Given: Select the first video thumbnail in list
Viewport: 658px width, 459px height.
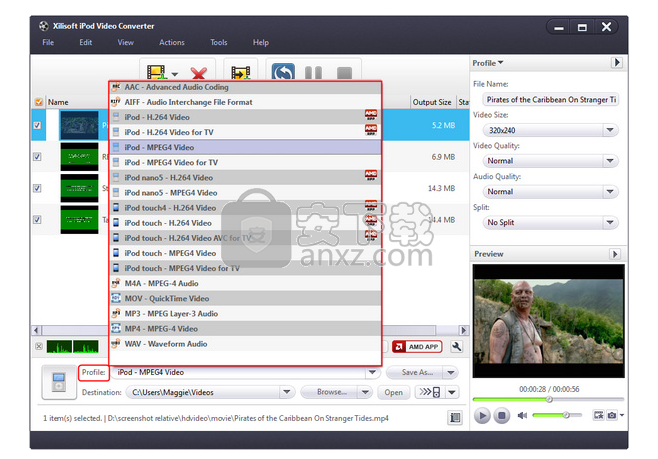Looking at the screenshot, I should tap(79, 125).
